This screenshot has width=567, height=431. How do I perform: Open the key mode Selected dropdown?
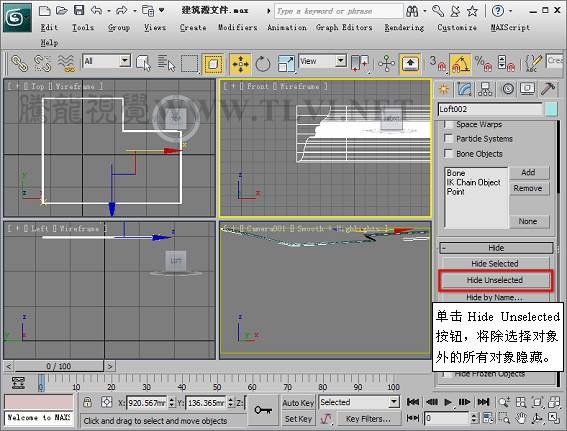point(394,402)
